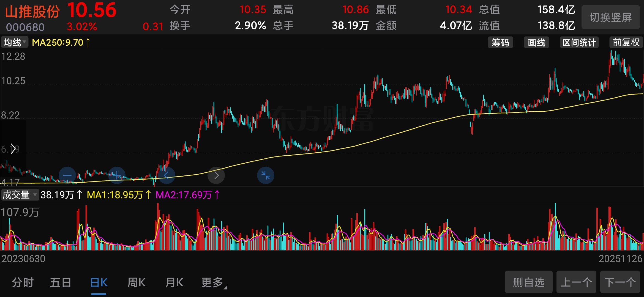Switch to the 分时 tab
Viewport: 644px width, 297px height.
(23, 282)
